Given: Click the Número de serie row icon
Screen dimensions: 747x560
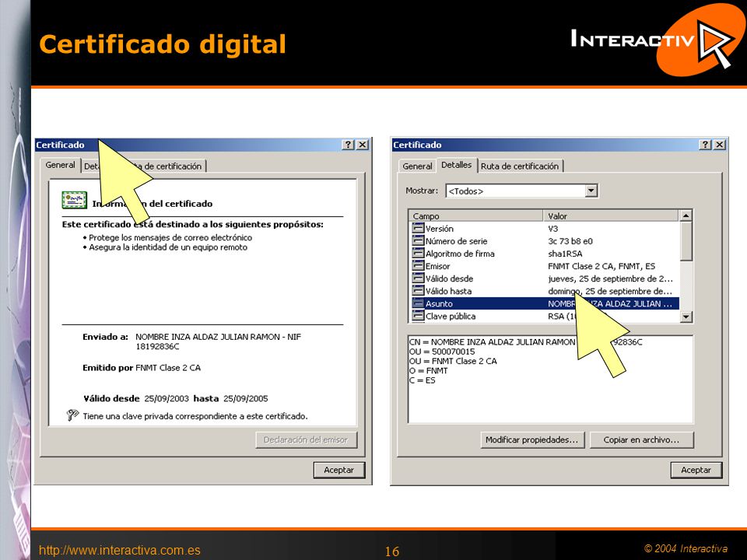Looking at the screenshot, I should point(418,241).
